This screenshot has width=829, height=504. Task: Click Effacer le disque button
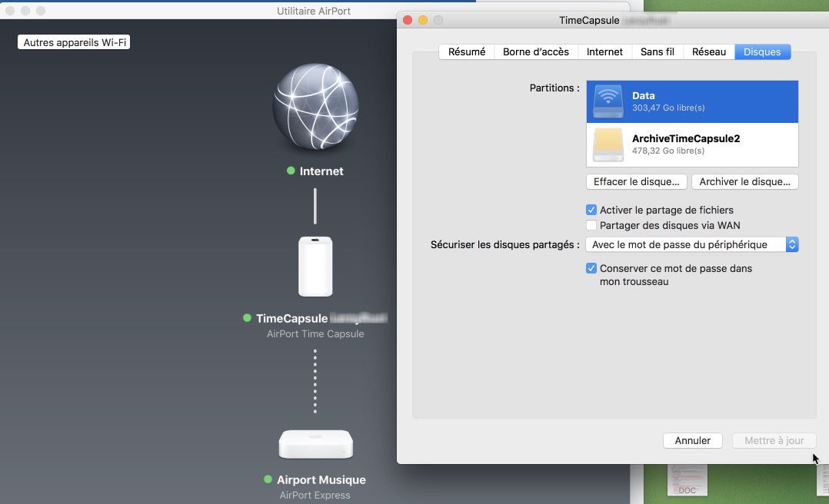tap(637, 182)
